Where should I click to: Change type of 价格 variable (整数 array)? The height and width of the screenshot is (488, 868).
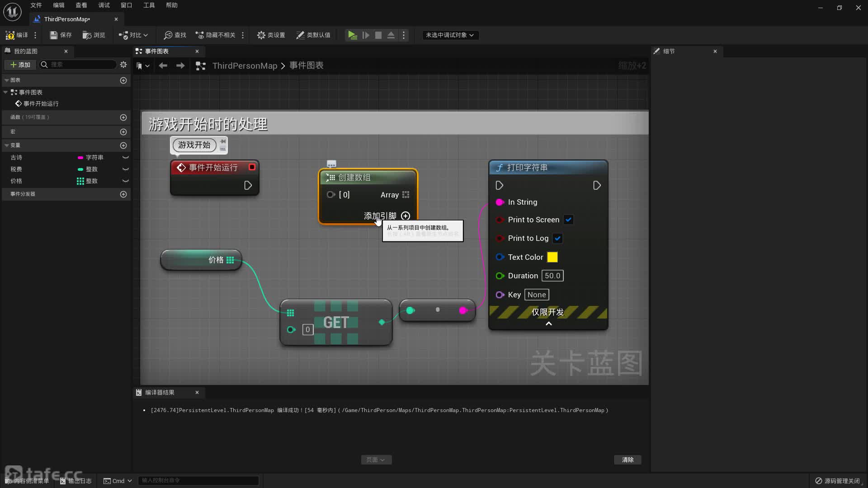(x=87, y=181)
